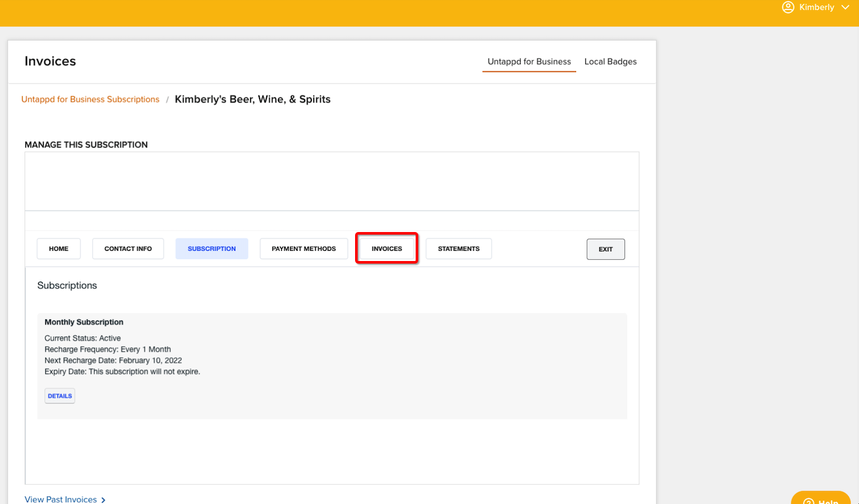Image resolution: width=859 pixels, height=504 pixels.
Task: Click the Recharge Frequency: Every 1 Month text
Action: point(108,349)
